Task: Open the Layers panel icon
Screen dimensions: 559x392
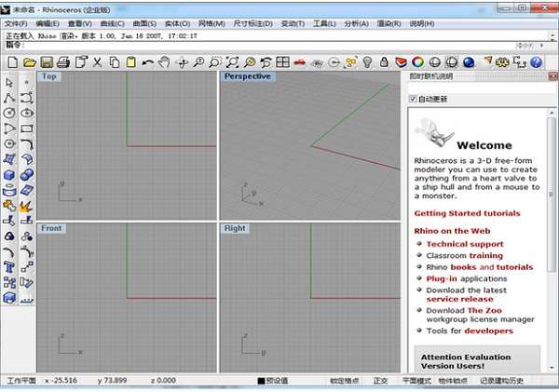Action: point(401,62)
